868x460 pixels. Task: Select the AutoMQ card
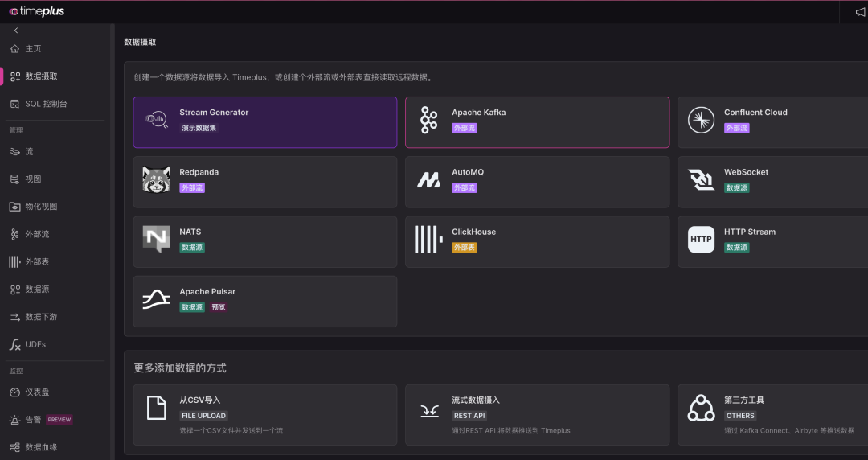pos(538,182)
